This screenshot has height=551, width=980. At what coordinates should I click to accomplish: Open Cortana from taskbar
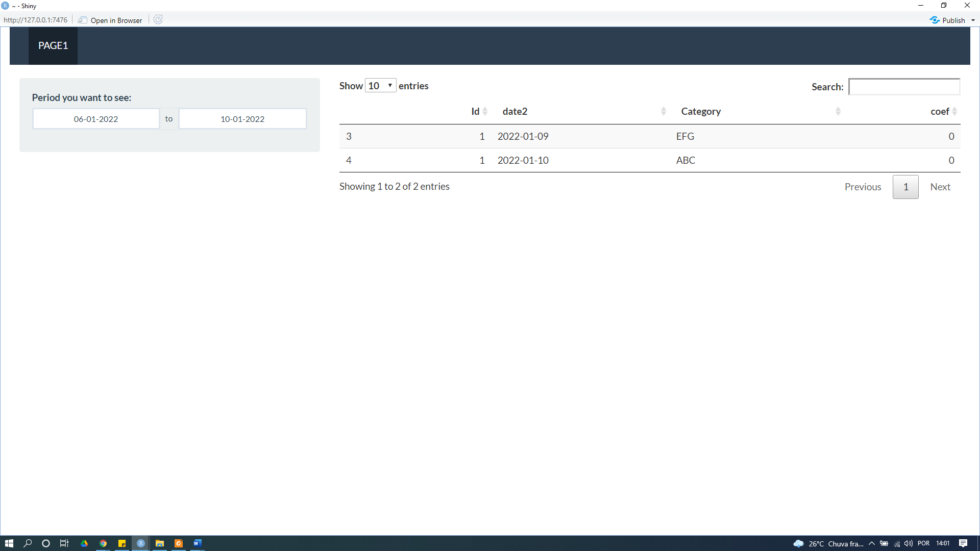46,543
